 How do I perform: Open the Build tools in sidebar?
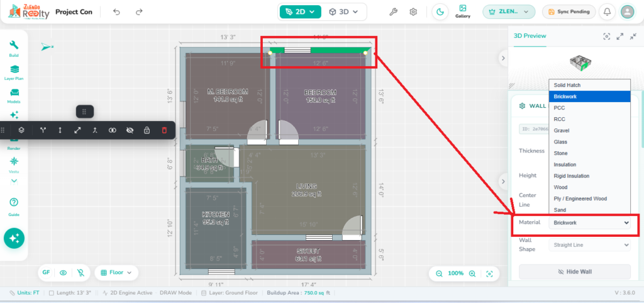[x=14, y=49]
